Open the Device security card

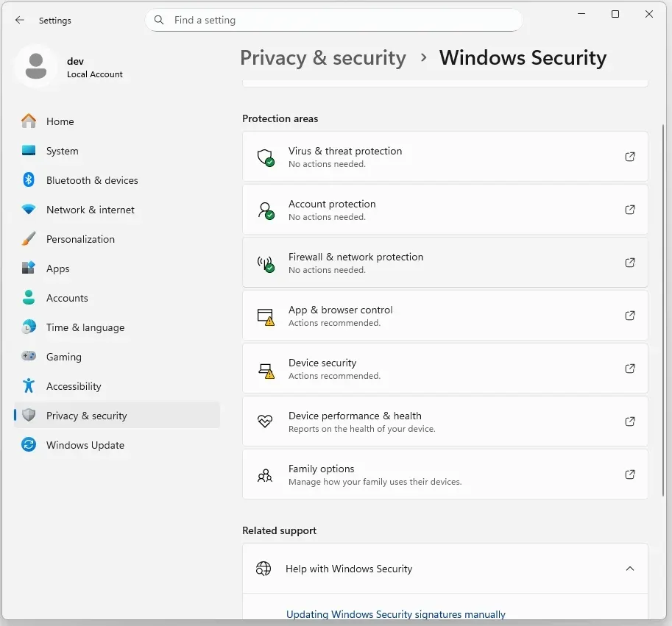(445, 369)
